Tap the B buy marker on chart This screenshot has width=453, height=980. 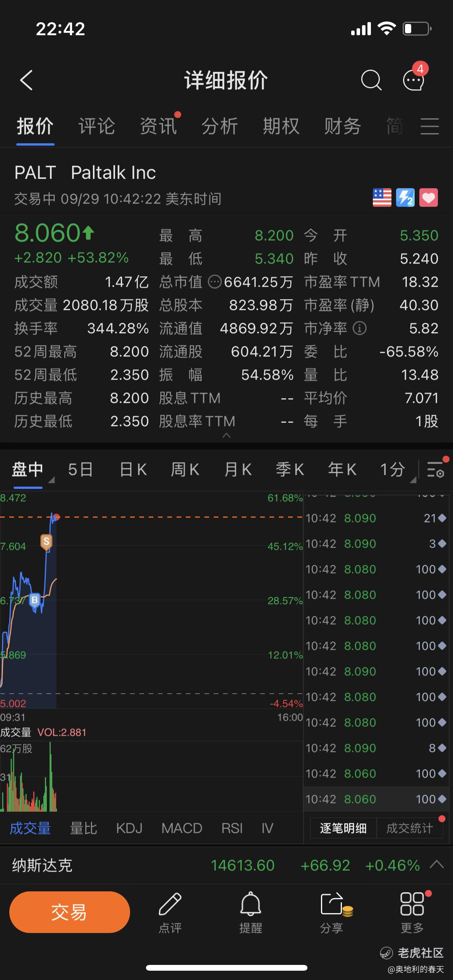35,600
